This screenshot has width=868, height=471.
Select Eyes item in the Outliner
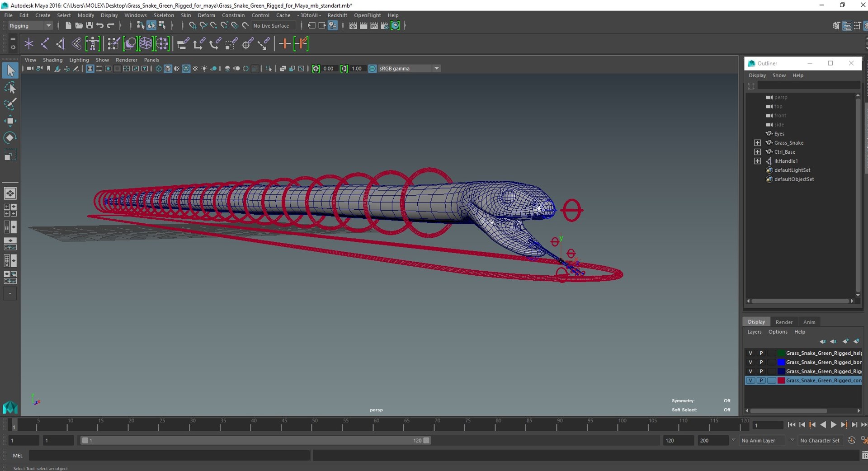point(779,134)
